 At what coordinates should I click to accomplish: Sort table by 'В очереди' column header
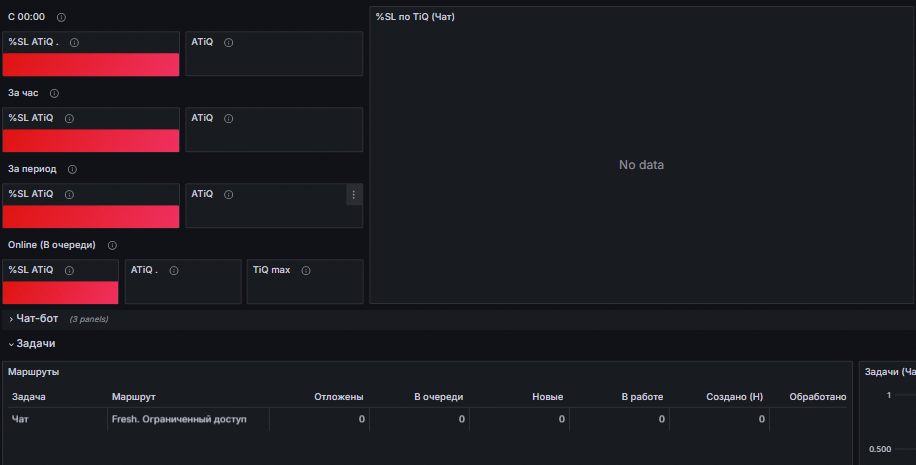coord(438,397)
